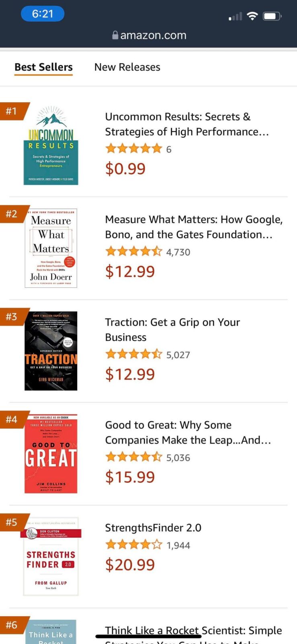Image resolution: width=297 pixels, height=644 pixels.
Task: Open the Measure What Matters title link
Action: pyautogui.click(x=194, y=227)
